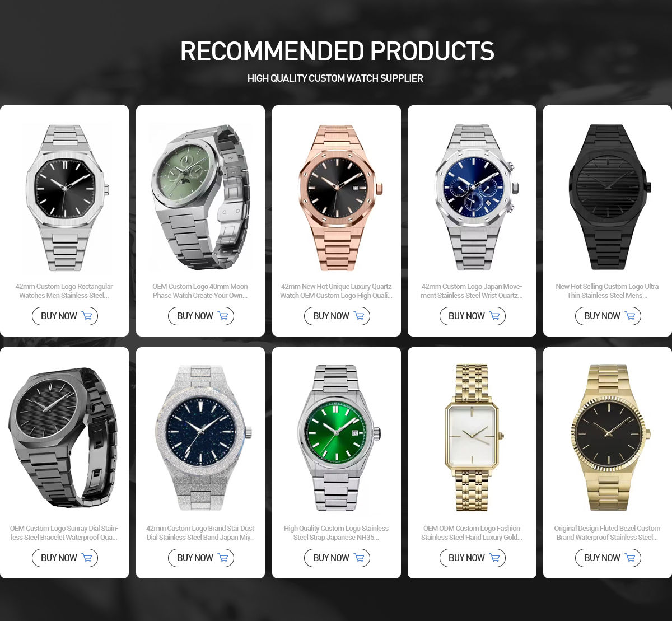Click cart icon under rose gold quartz watch
This screenshot has height=621, width=672.
(359, 316)
